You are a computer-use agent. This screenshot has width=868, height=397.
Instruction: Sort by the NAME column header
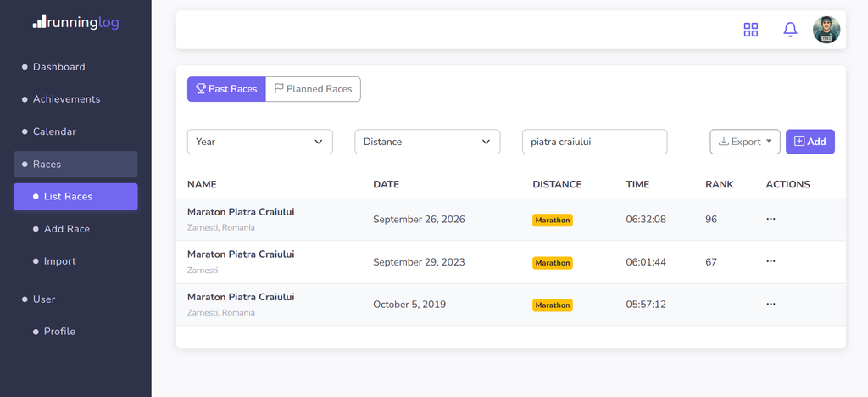click(x=202, y=184)
